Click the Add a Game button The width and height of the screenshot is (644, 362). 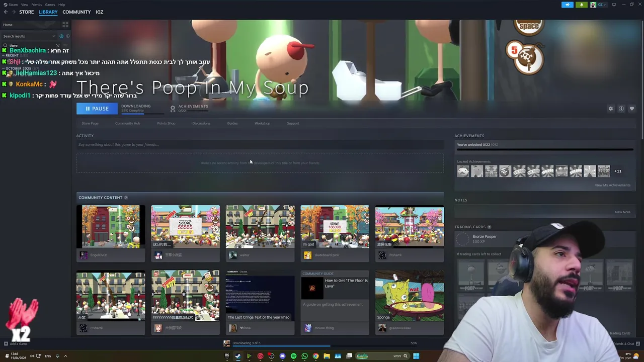(15, 344)
